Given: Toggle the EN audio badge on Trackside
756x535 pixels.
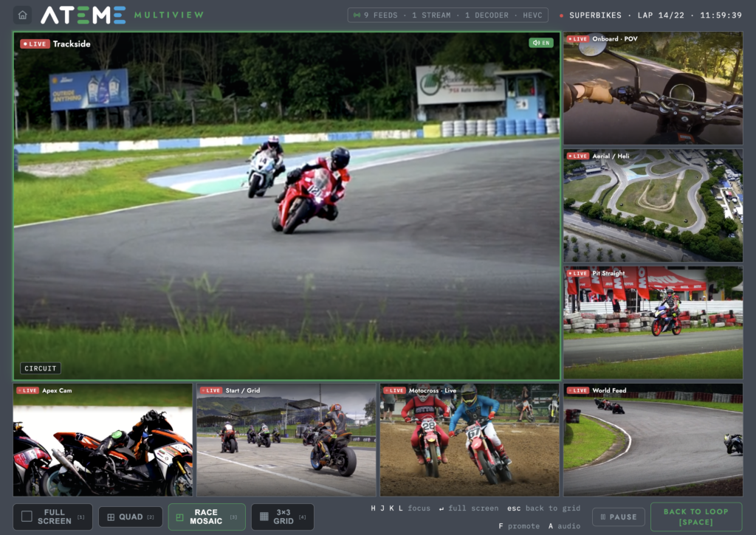Looking at the screenshot, I should coord(541,43).
